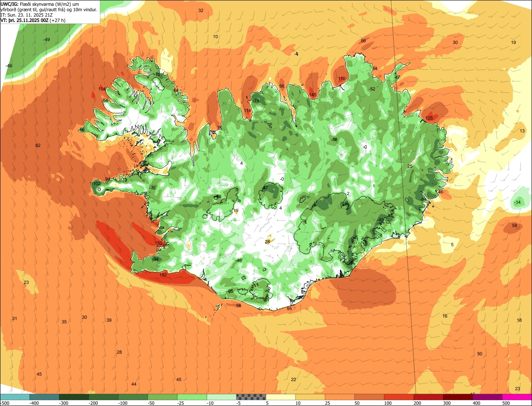The image size is (532, 406).
Task: Click the 145 value off north coast
Action: coord(313,95)
